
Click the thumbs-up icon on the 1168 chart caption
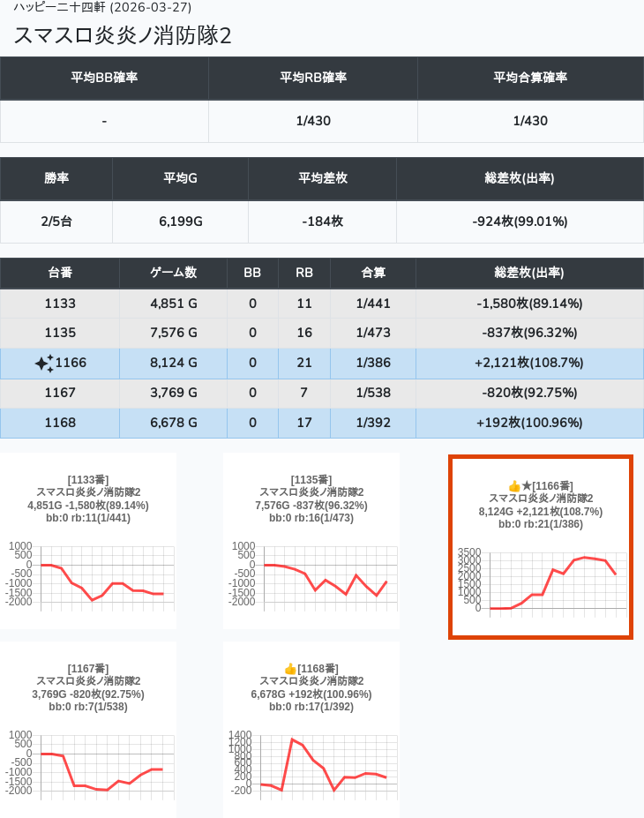[290, 669]
